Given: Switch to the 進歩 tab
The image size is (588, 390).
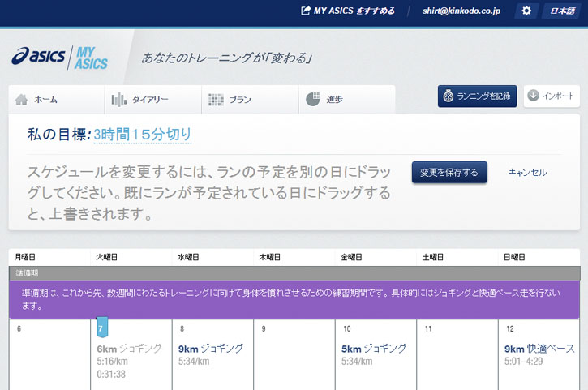Looking at the screenshot, I should 334,100.
